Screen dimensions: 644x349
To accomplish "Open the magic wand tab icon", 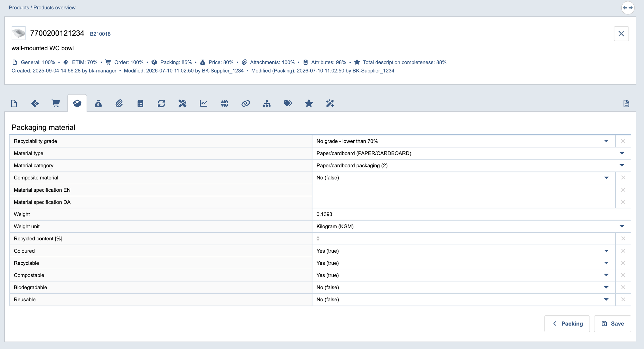I will [x=330, y=103].
